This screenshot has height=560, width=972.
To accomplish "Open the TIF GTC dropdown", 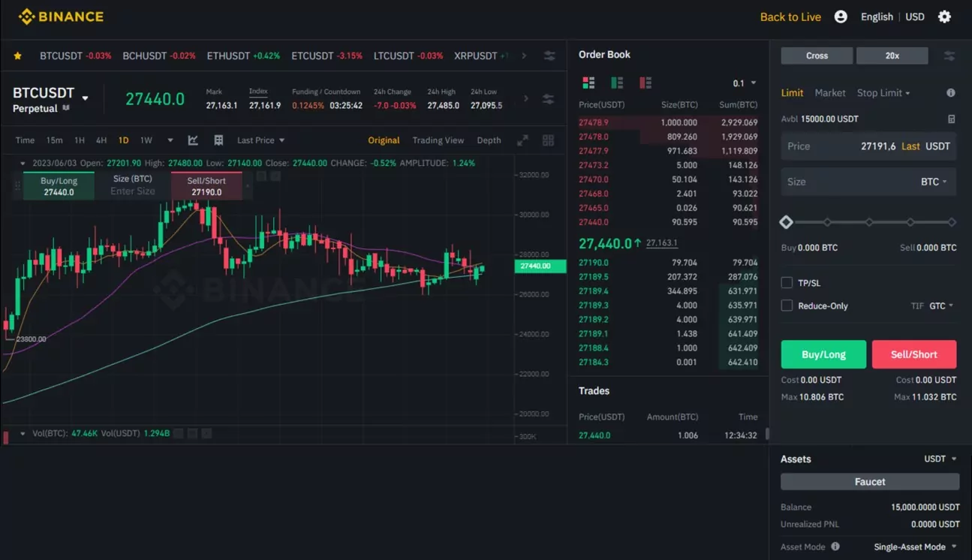I will 941,306.
